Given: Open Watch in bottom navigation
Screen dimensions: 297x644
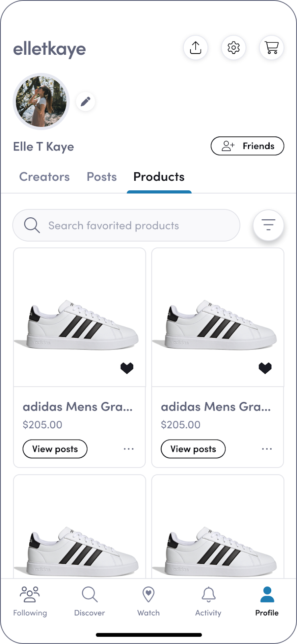Looking at the screenshot, I should pyautogui.click(x=149, y=601).
